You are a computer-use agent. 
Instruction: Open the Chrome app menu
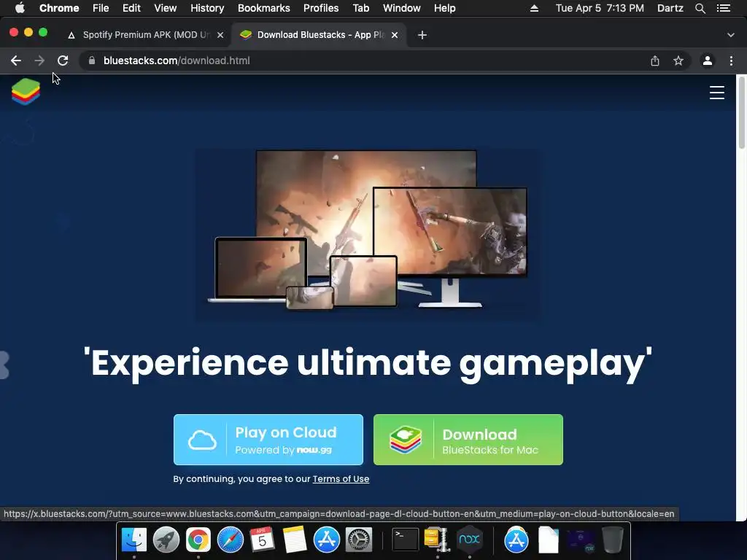(59, 8)
